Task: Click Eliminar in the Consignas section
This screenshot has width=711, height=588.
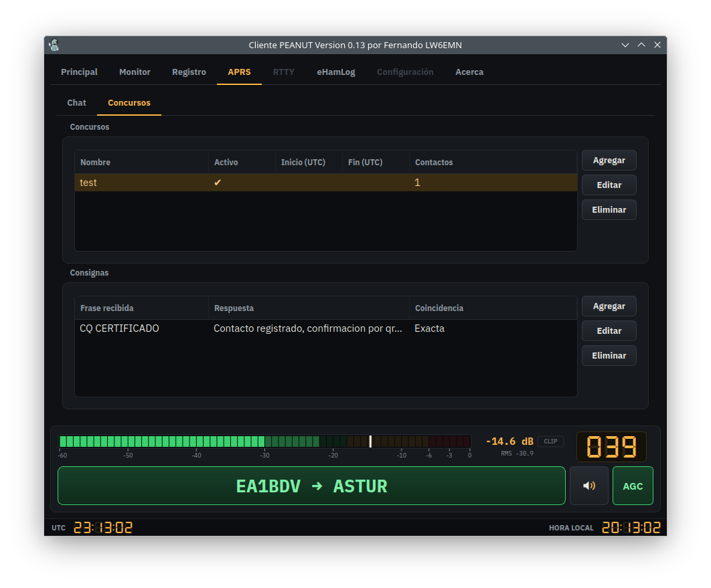Action: pyautogui.click(x=609, y=356)
